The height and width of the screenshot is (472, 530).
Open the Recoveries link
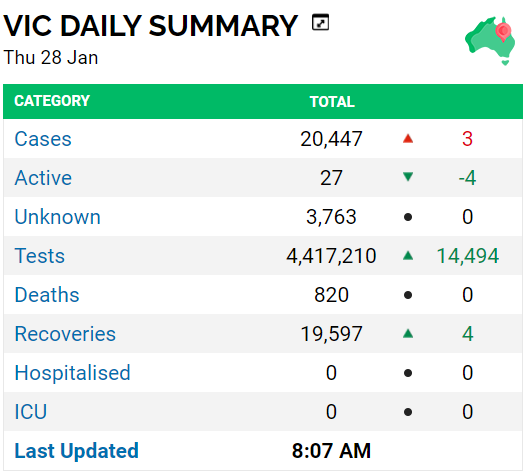click(x=65, y=334)
